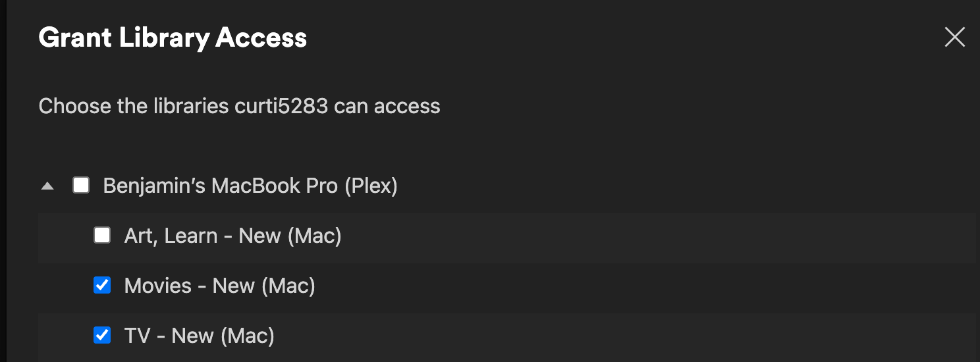The width and height of the screenshot is (980, 362).
Task: Click the username curti5283 in the description
Action: click(x=281, y=106)
